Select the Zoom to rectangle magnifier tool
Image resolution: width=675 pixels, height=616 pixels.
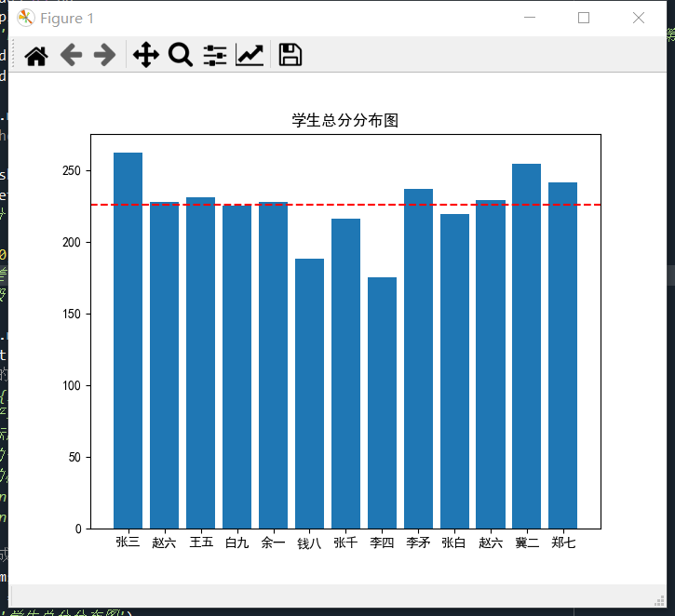pos(181,55)
